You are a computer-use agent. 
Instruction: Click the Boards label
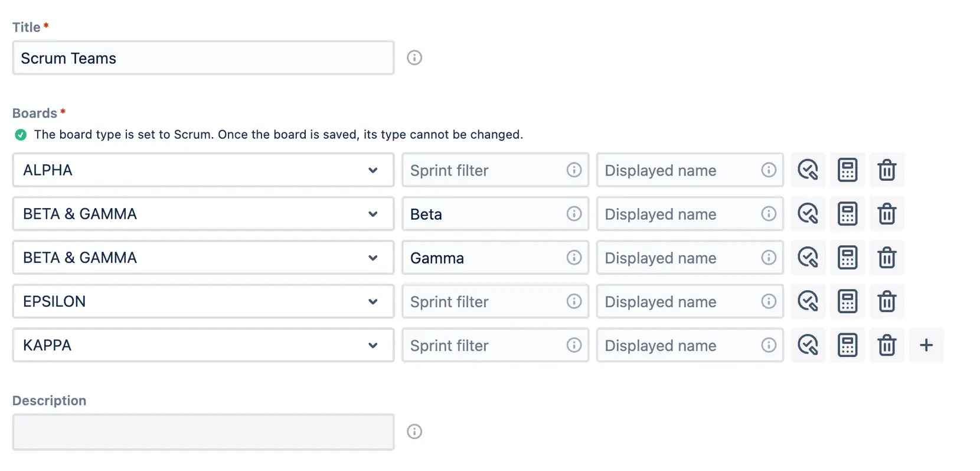click(x=35, y=113)
